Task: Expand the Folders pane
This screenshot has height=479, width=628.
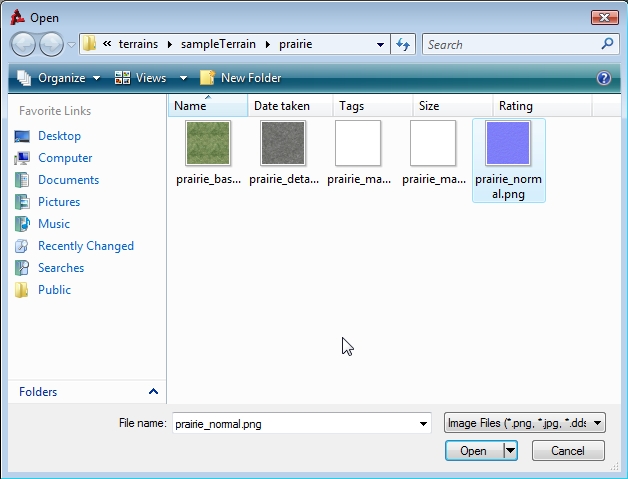Action: [153, 392]
